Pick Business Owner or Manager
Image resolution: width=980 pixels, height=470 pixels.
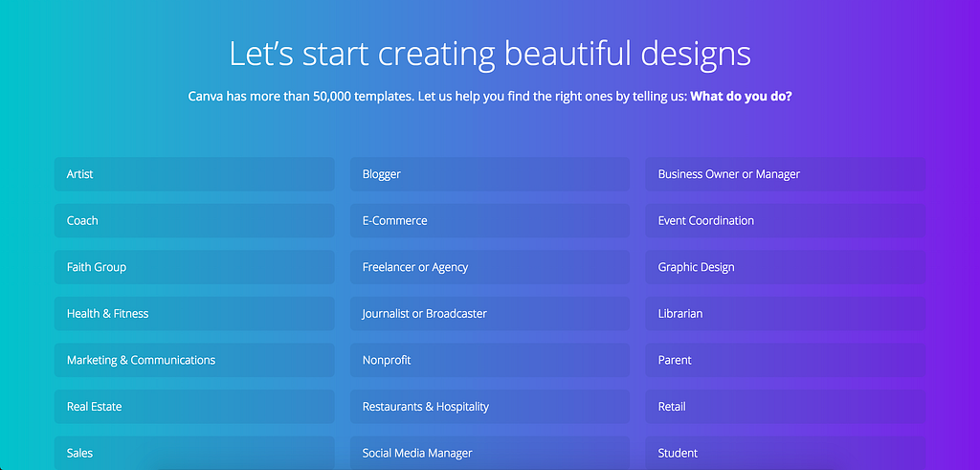pos(786,174)
